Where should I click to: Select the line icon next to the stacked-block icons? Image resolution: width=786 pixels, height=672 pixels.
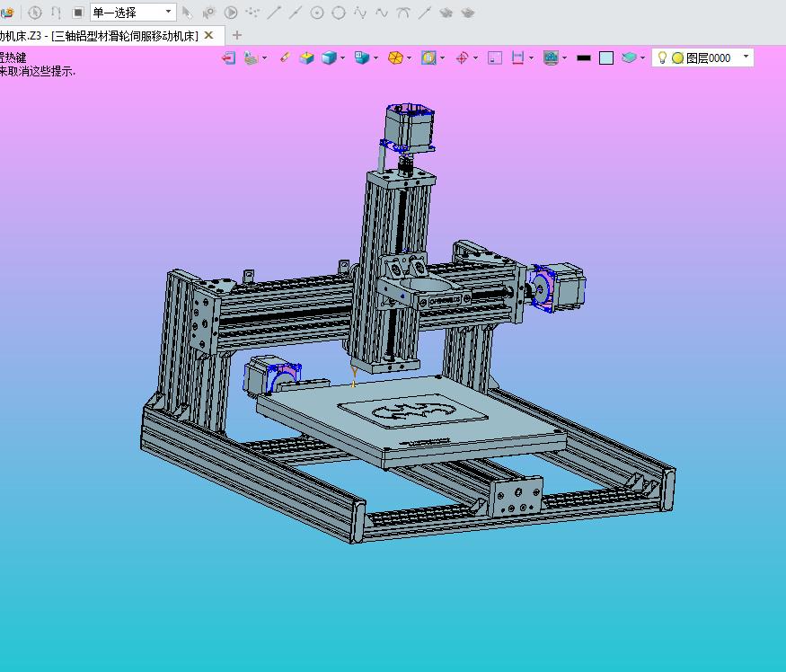click(425, 12)
